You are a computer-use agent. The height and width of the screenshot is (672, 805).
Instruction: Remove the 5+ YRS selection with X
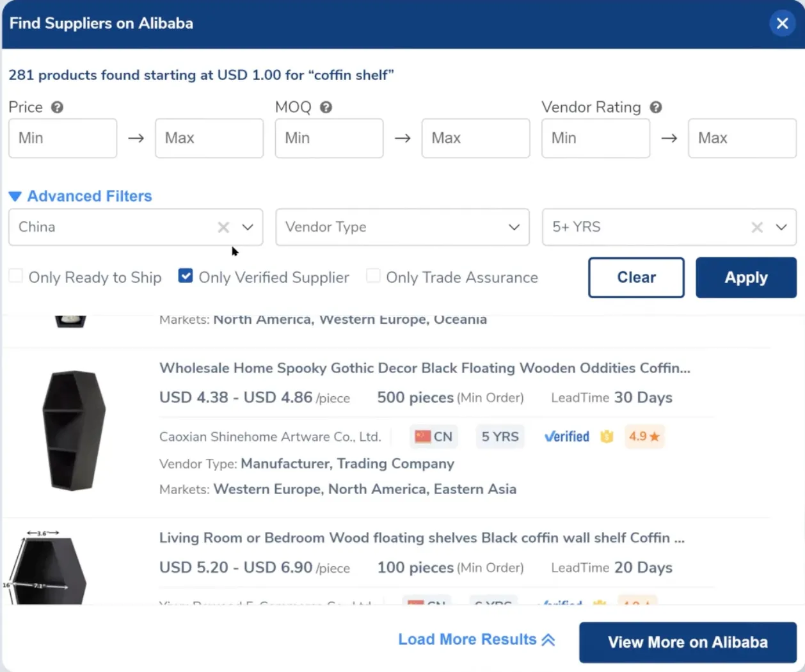pyautogui.click(x=757, y=227)
